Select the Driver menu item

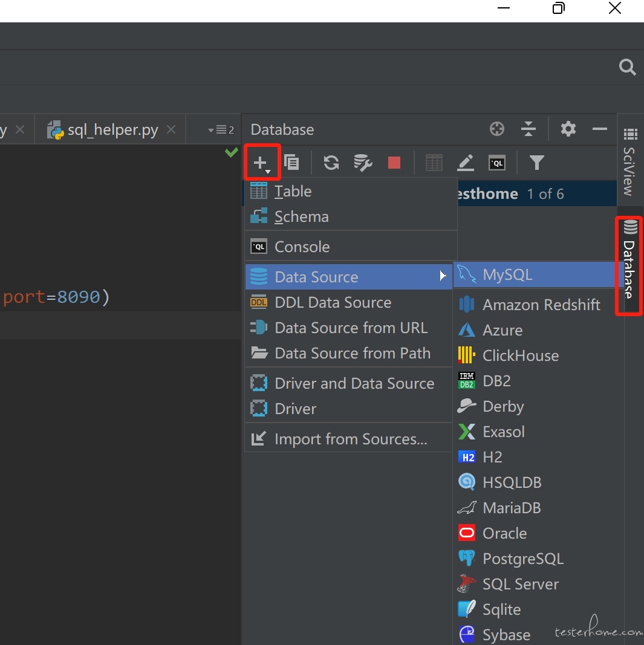click(348, 409)
